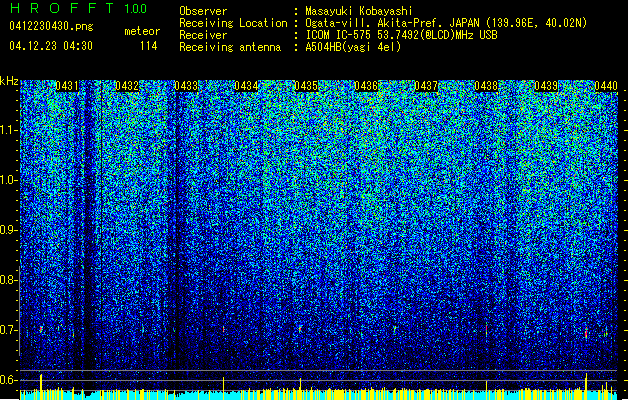Click the 0436 time marker
Viewport: 629px width, 400px height.
pos(366,86)
